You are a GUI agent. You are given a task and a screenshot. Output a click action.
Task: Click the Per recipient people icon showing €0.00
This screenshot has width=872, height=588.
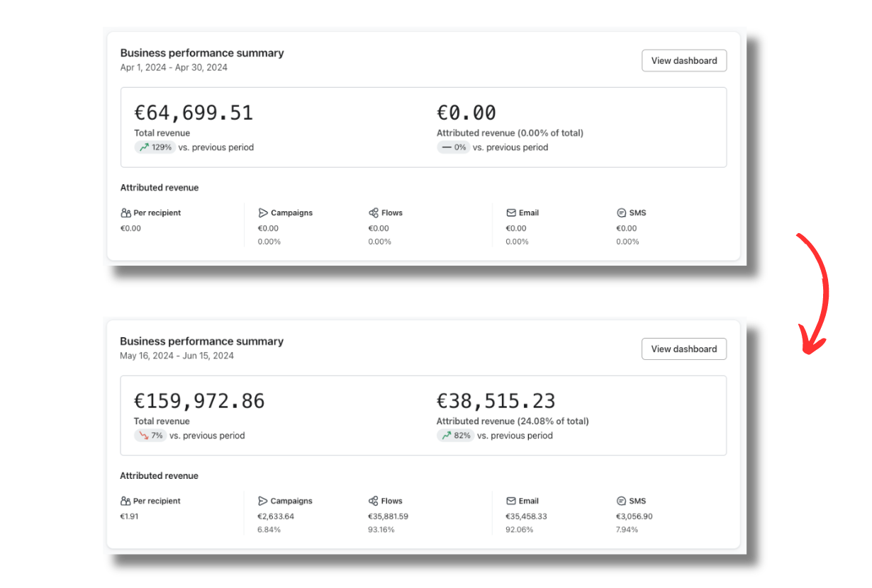click(x=125, y=213)
